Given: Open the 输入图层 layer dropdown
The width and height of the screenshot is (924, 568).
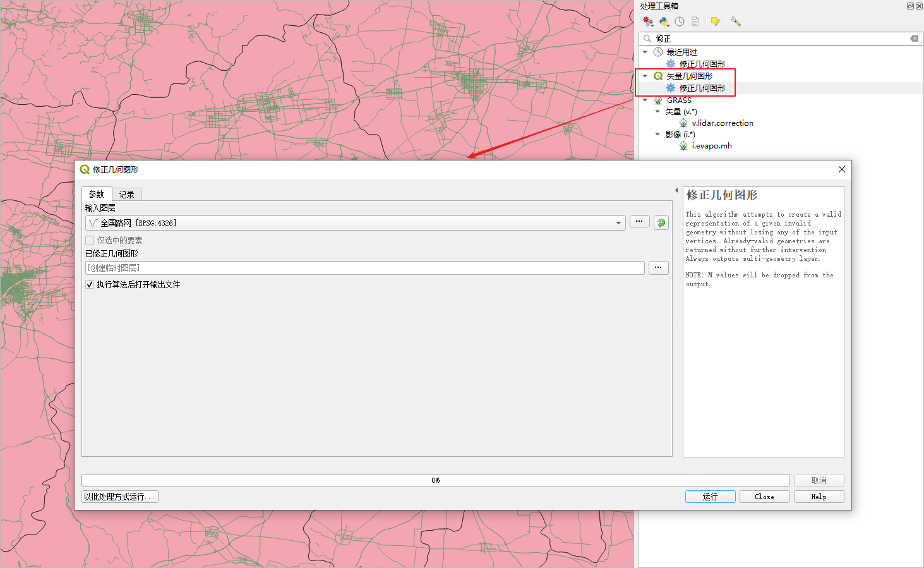Looking at the screenshot, I should (x=618, y=222).
